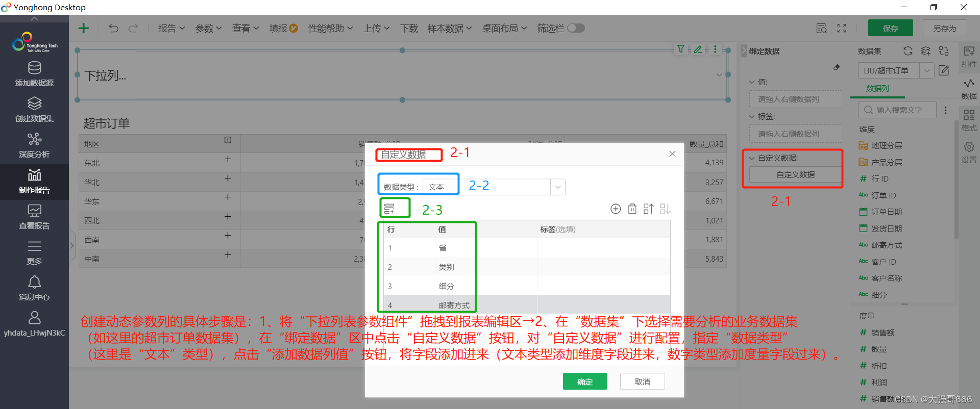Open three-dot menu on dropdown component
This screenshot has width=980, height=409.
[x=715, y=49]
